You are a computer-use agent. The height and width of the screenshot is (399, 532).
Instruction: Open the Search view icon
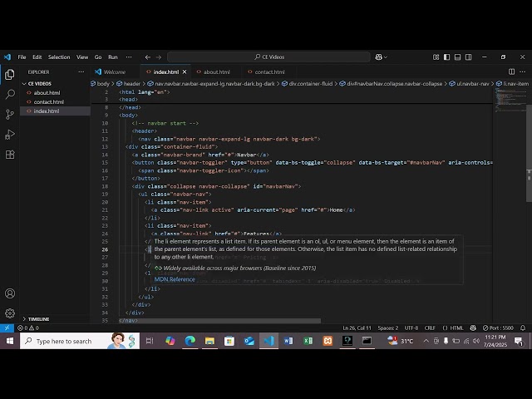pyautogui.click(x=10, y=94)
